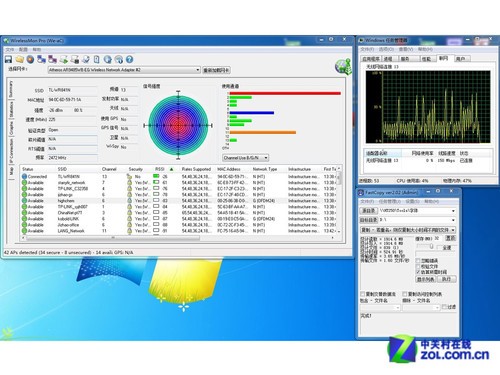Click the FastCopy speed slider handle
The width and height of the screenshot is (500, 375).
[431, 246]
